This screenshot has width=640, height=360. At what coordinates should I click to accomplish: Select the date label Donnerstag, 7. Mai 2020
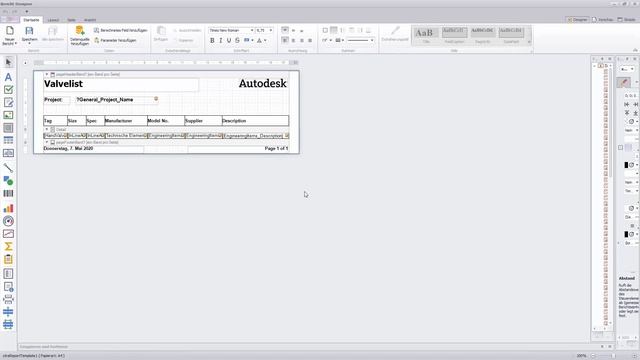tap(93, 149)
